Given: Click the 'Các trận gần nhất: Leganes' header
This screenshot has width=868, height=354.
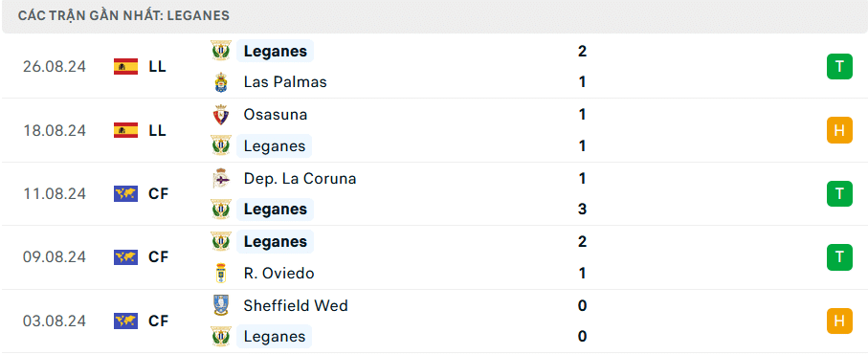Looking at the screenshot, I should tap(123, 15).
